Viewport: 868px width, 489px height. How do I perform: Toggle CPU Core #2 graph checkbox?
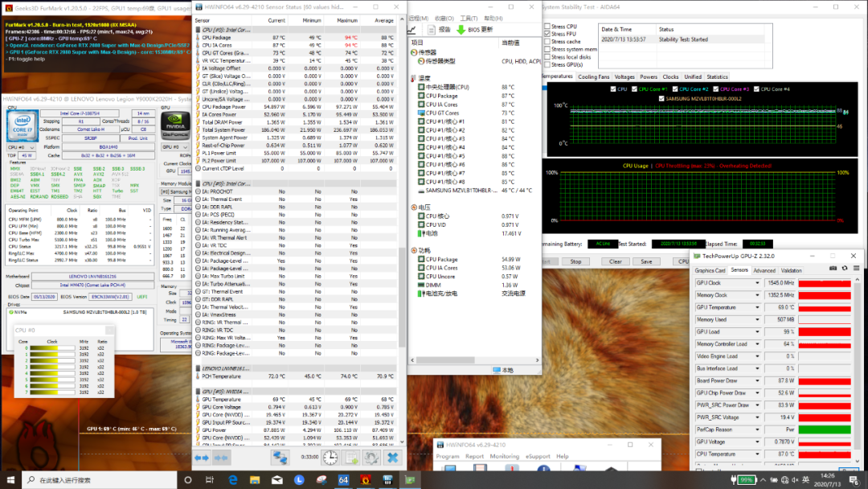[675, 89]
